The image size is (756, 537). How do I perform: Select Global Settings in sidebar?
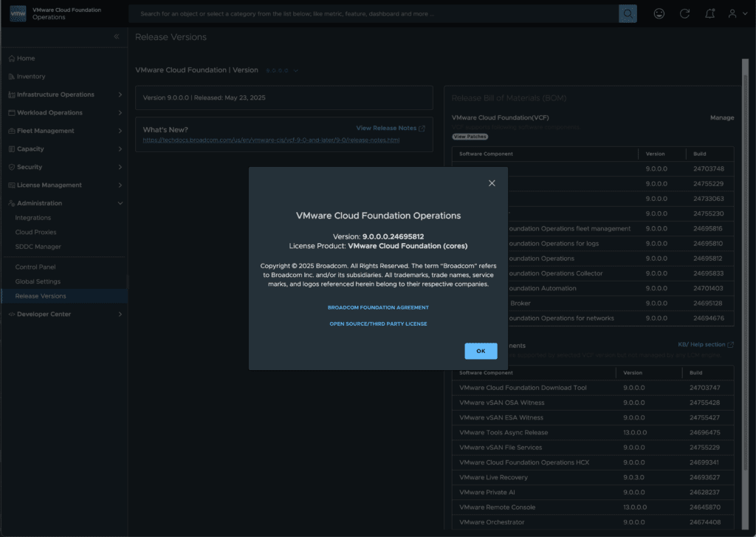pos(38,281)
